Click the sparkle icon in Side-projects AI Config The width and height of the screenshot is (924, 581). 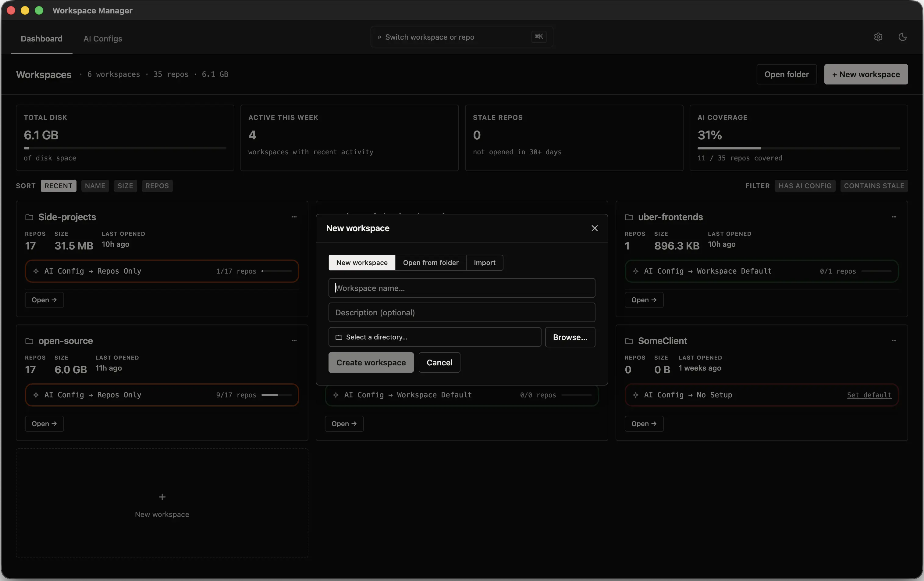(x=36, y=271)
